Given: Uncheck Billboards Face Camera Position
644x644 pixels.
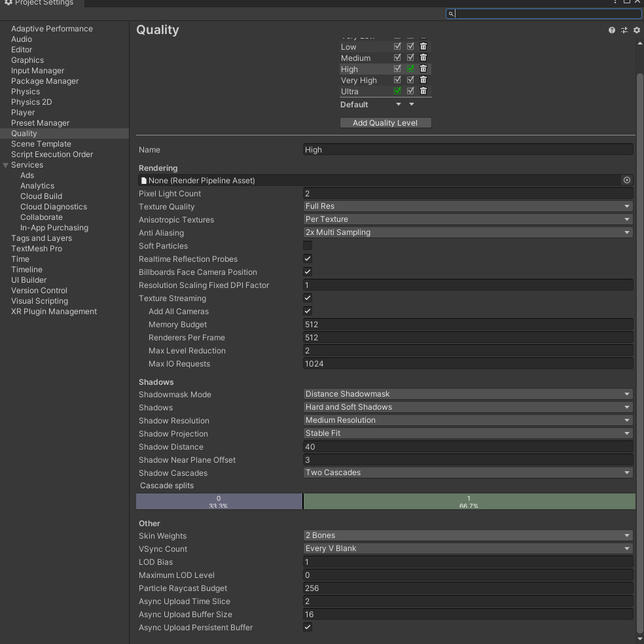Looking at the screenshot, I should click(307, 272).
